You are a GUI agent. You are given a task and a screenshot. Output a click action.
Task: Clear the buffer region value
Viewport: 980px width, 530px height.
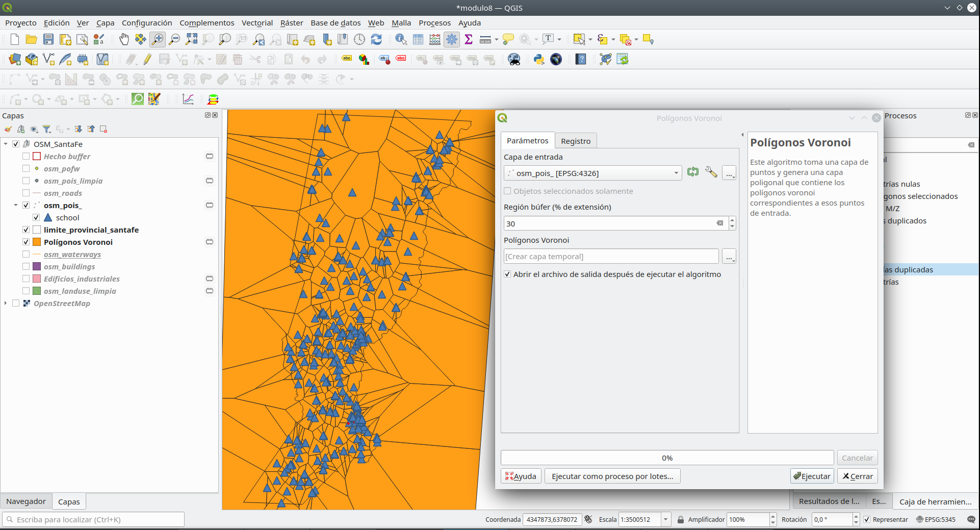(x=719, y=223)
